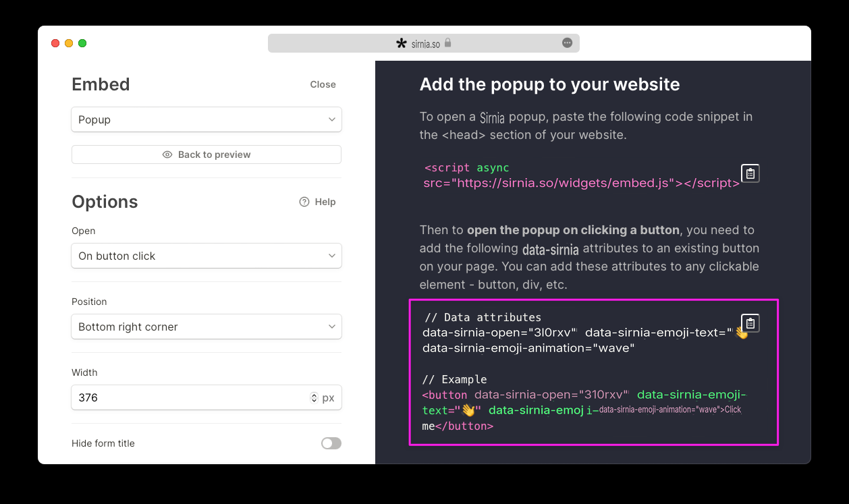
Task: Click the '// Example' comment line
Action: [x=456, y=379]
